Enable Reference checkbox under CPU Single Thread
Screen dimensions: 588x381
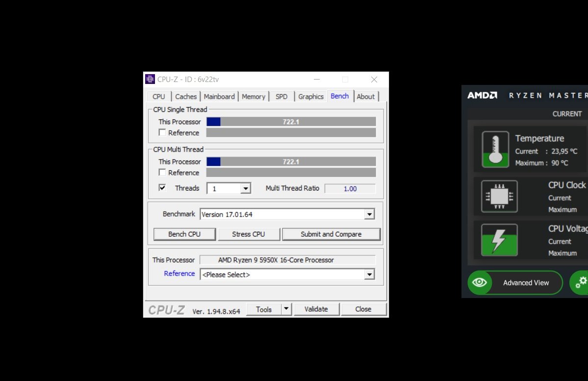click(162, 133)
